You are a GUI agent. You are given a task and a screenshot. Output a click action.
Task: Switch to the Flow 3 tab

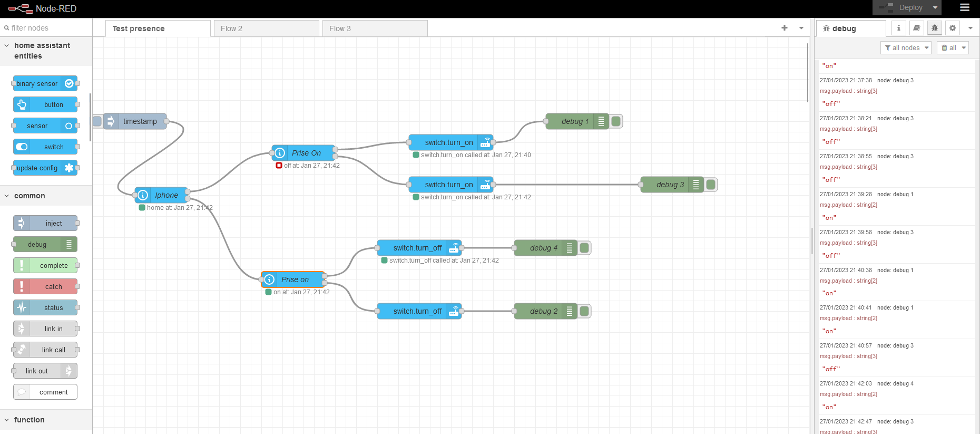(x=375, y=28)
